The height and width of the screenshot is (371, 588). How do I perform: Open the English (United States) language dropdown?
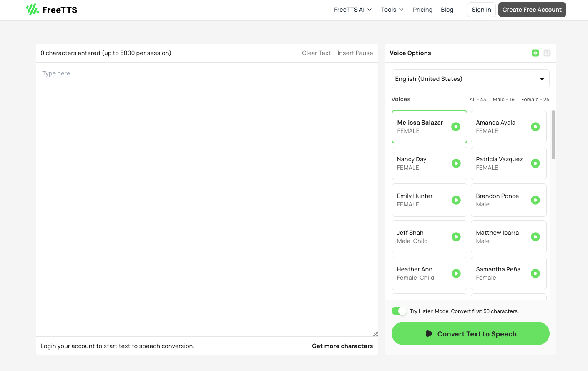[470, 79]
